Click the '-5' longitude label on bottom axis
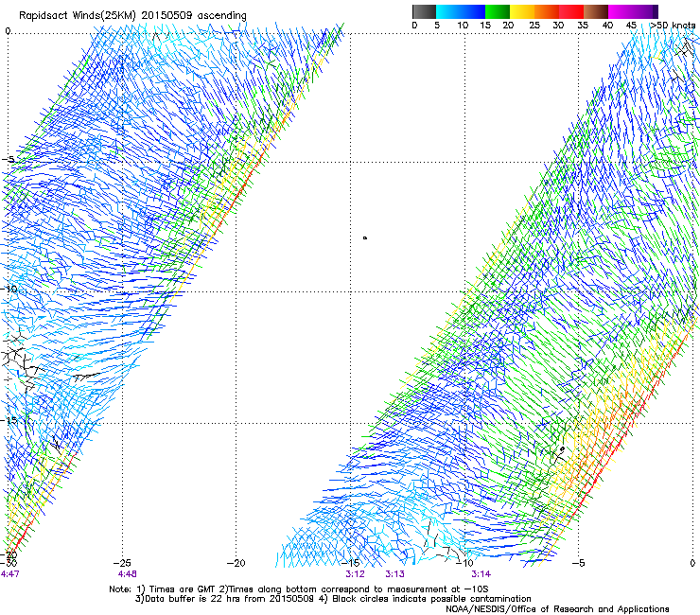This screenshot has width=700, height=615. click(x=578, y=563)
